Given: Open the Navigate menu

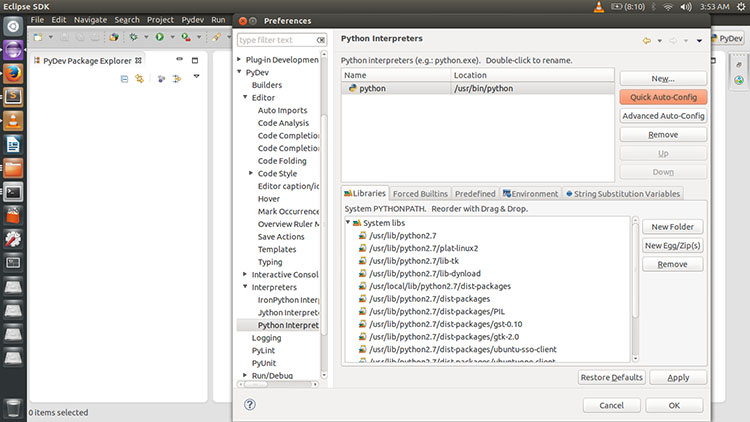Looking at the screenshot, I should click(90, 20).
